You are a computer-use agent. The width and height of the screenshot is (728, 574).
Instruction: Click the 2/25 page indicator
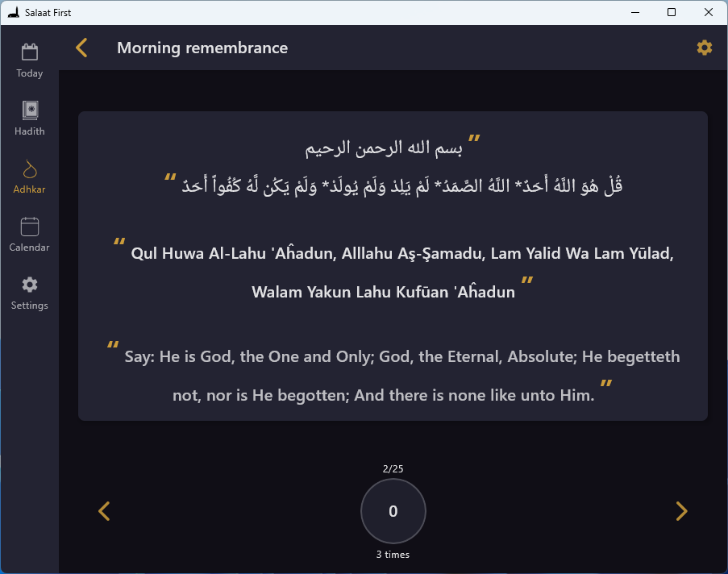click(393, 468)
